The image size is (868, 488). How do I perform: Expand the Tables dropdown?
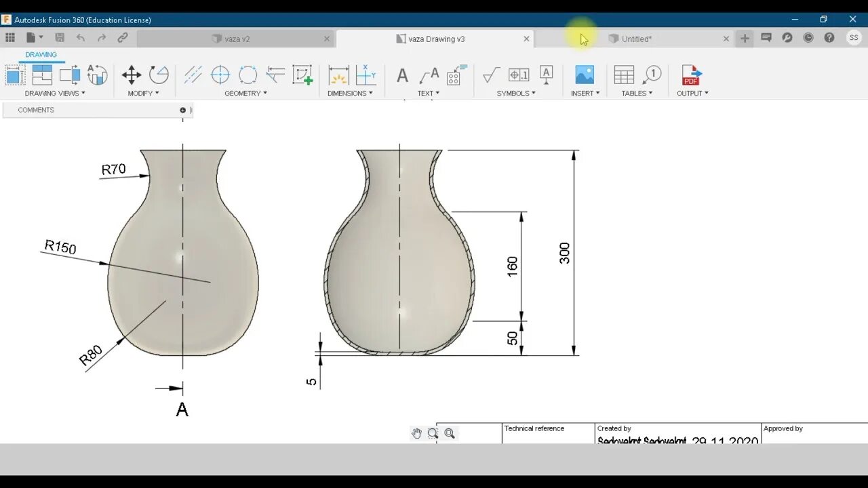[637, 94]
